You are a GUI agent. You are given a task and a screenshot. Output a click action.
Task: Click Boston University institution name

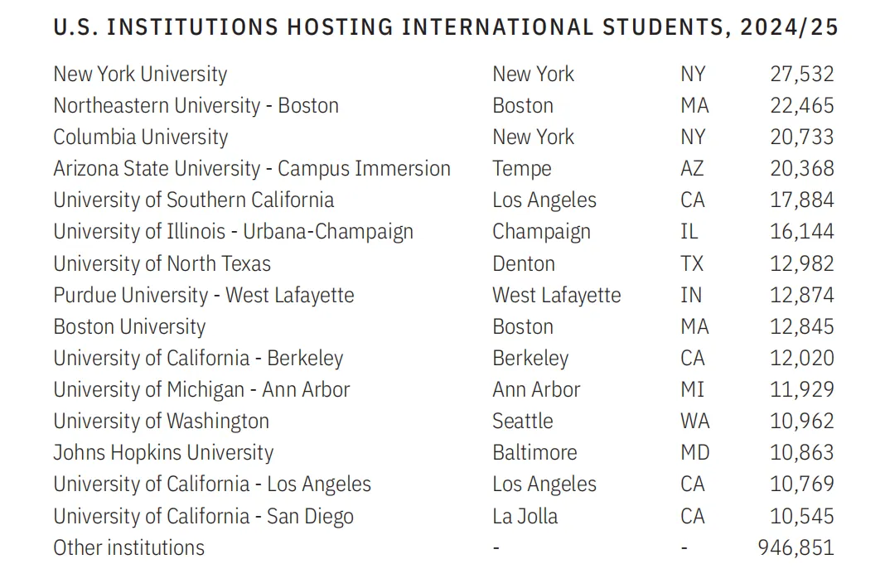(129, 326)
